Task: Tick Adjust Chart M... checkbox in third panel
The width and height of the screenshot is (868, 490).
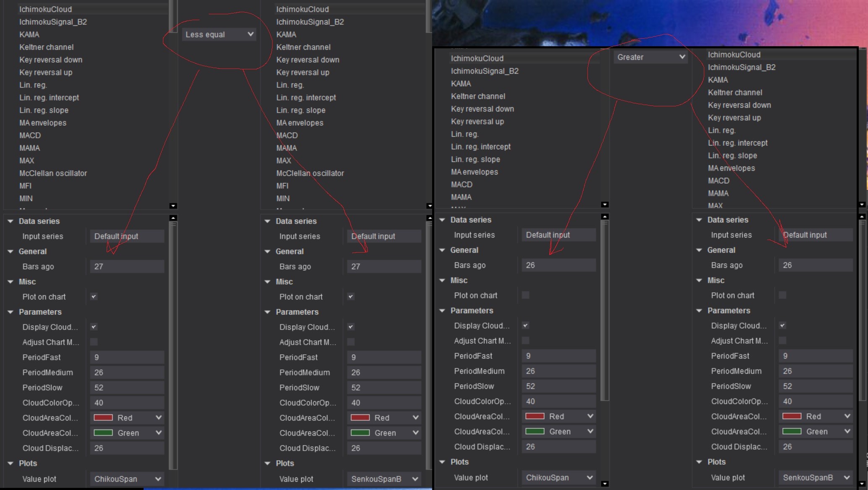Action: 525,341
